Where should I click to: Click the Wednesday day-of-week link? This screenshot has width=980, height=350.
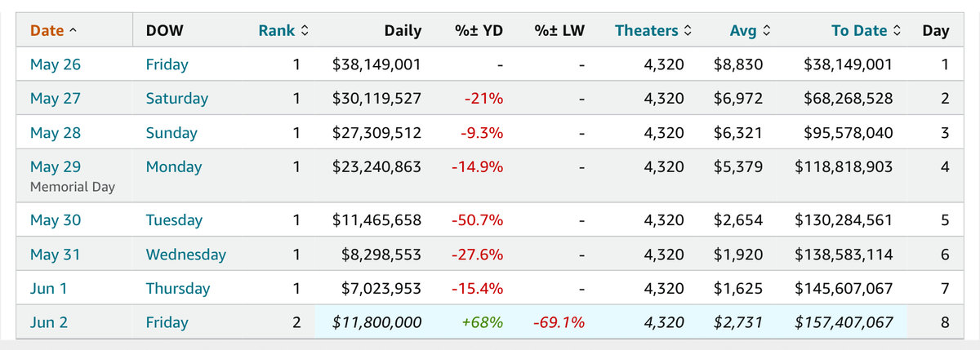tap(185, 255)
